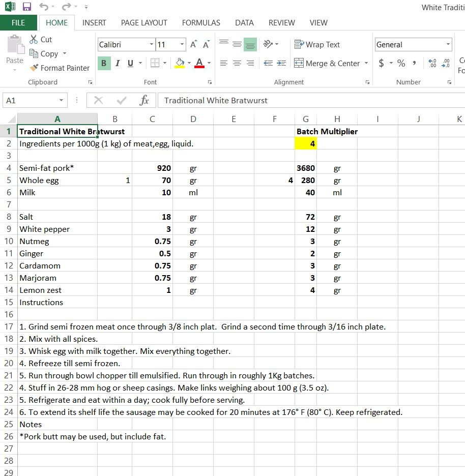Increase font size with the large A icon
Image resolution: width=465 pixels, height=476 pixels.
pos(193,44)
